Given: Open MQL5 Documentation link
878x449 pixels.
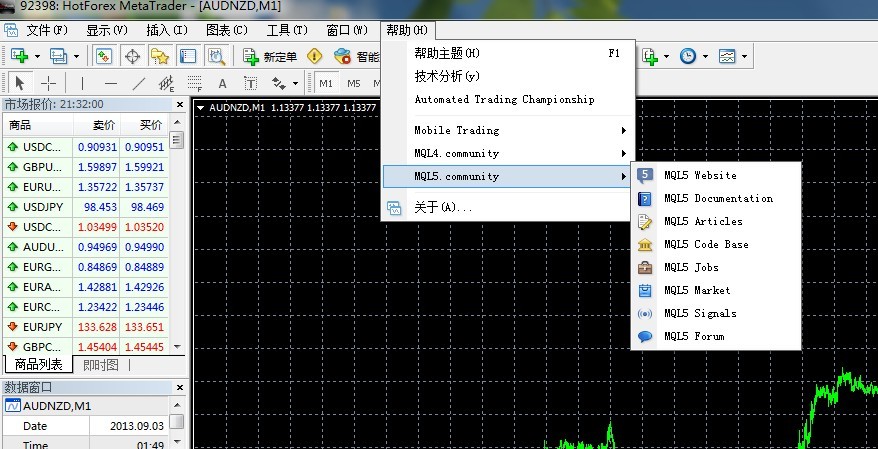Looking at the screenshot, I should click(x=716, y=198).
